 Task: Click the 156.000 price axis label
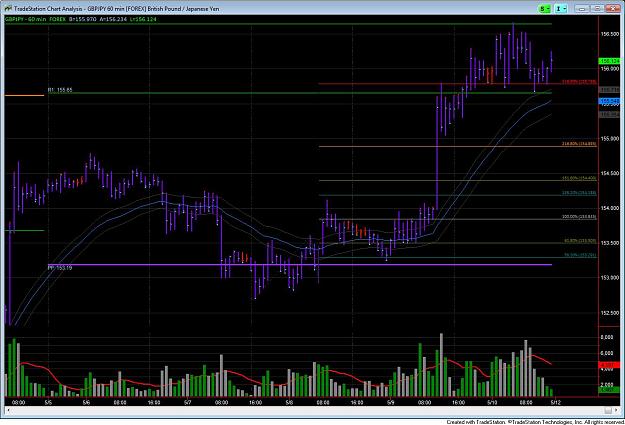(x=609, y=69)
